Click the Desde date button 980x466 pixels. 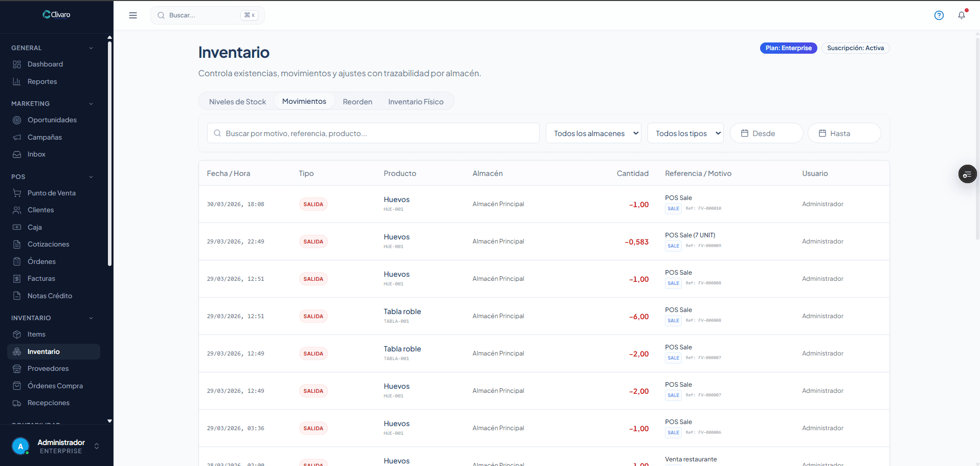pyautogui.click(x=766, y=134)
